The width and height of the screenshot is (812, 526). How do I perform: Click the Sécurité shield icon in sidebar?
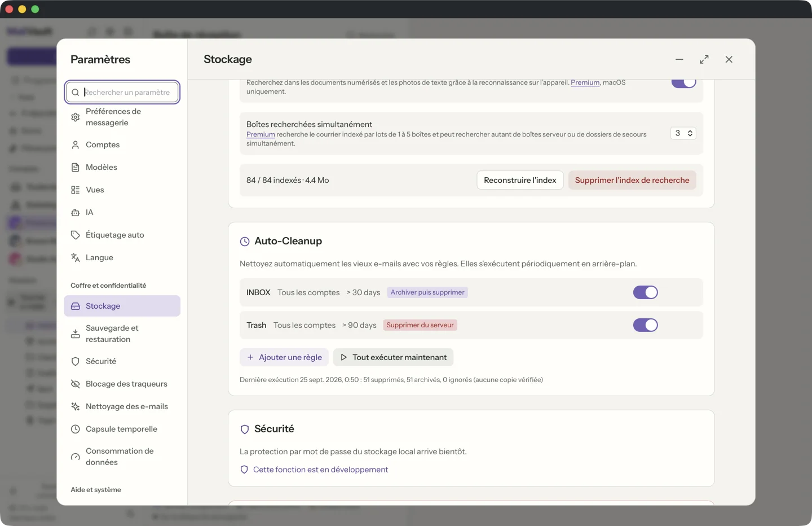tap(76, 361)
